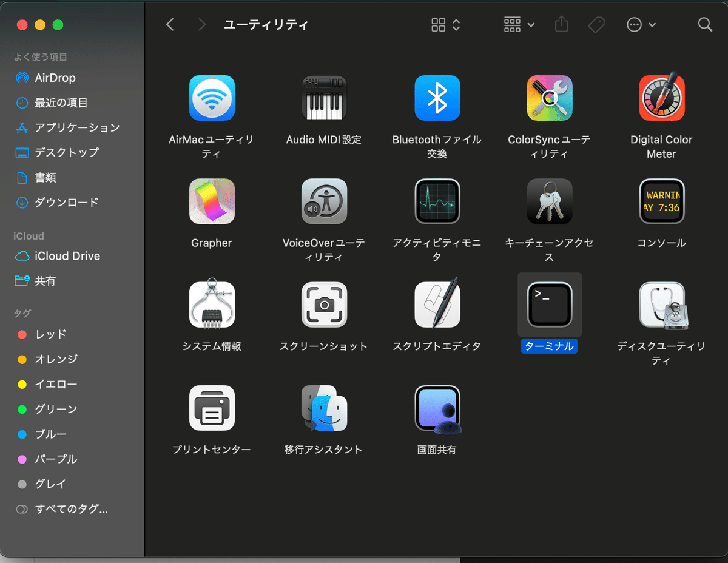Open the Audio MIDI設定 piano keyboard icon

coord(324,98)
